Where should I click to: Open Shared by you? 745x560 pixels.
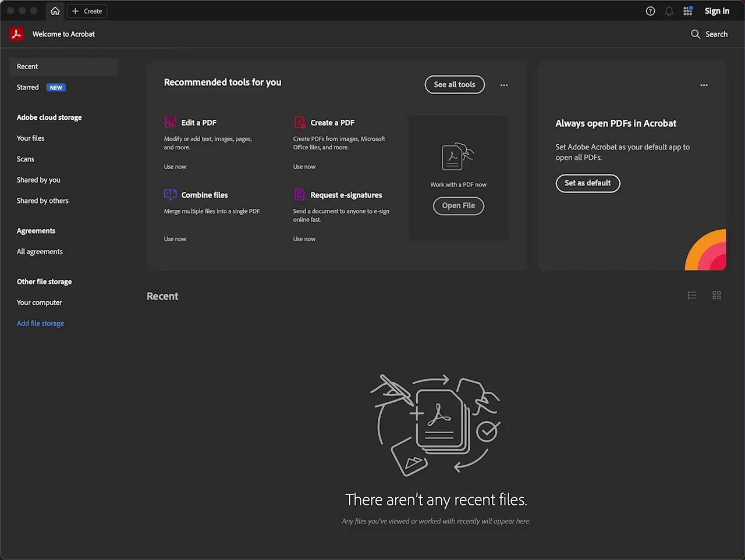click(x=38, y=180)
